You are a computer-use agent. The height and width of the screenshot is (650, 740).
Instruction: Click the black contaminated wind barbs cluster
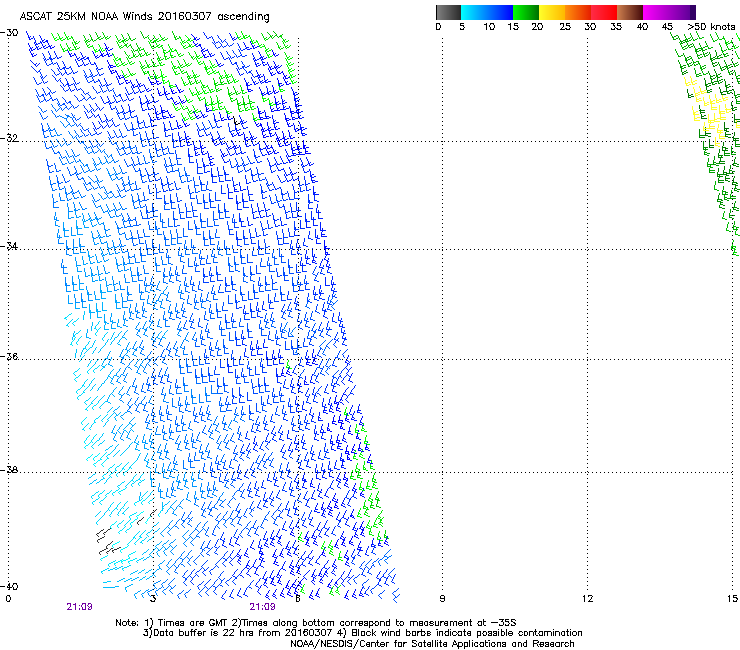point(109,541)
